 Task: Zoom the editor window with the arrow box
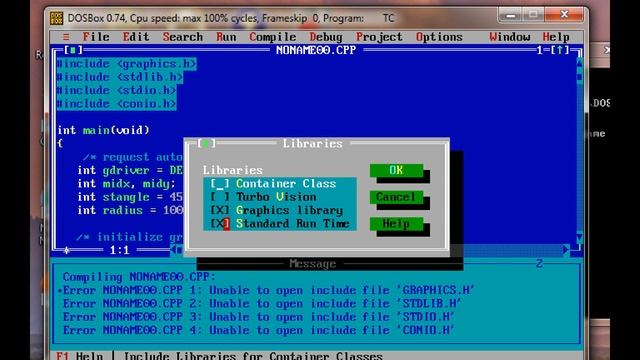tap(560, 50)
